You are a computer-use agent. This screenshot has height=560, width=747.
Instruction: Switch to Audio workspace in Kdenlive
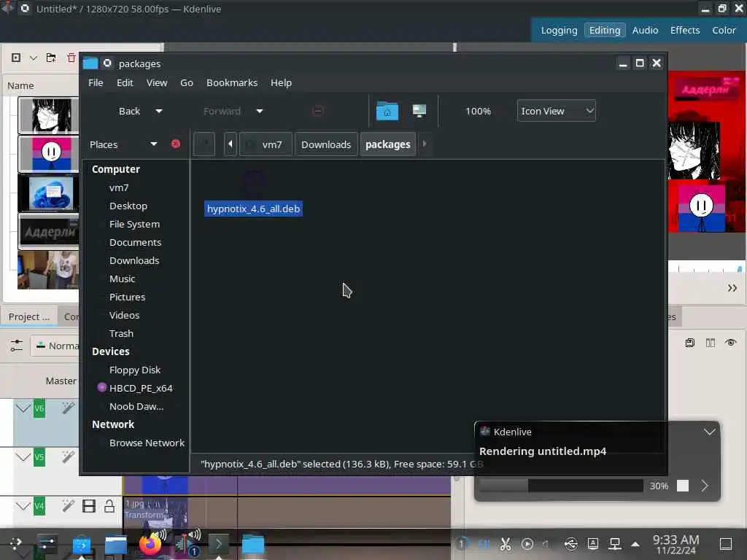point(645,30)
